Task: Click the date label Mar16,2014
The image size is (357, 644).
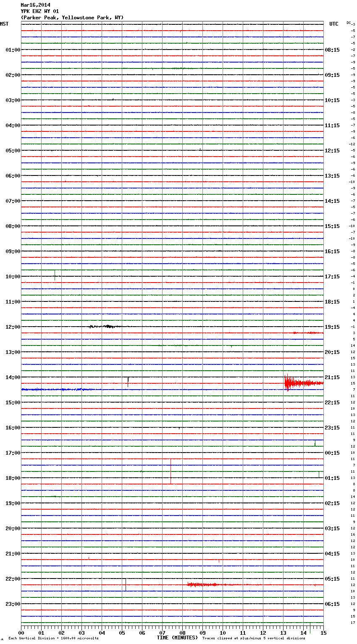Action: (x=35, y=5)
